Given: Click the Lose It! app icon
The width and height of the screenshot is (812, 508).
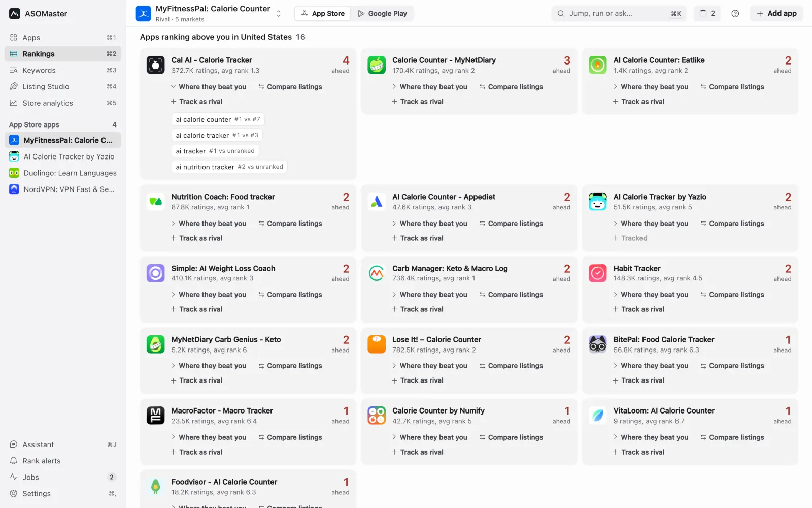Looking at the screenshot, I should pyautogui.click(x=377, y=344).
